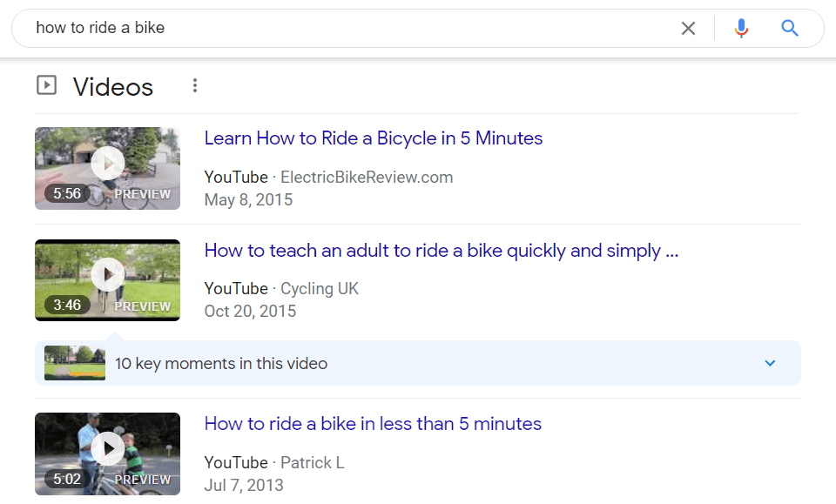Play the 5:02 Patrick L video preview
The image size is (836, 504).
108,454
